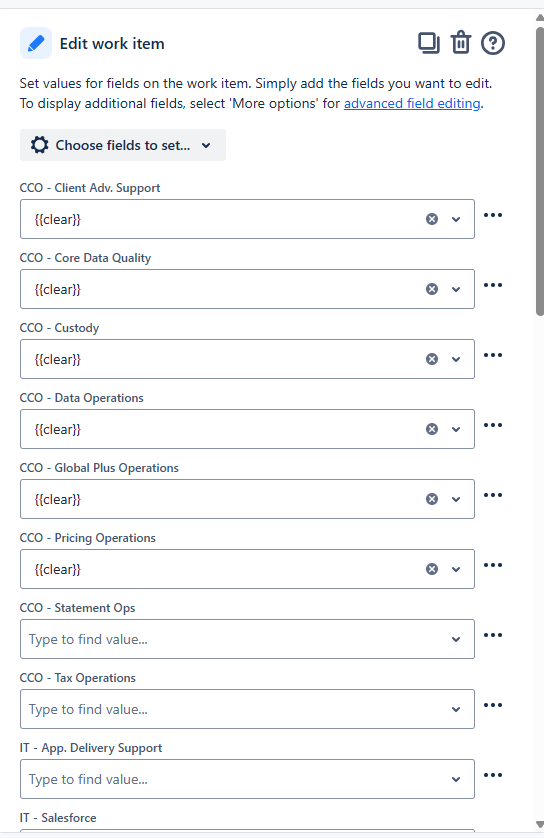Open more options for CCO - Data Operations
544x838 pixels.
(x=493, y=425)
